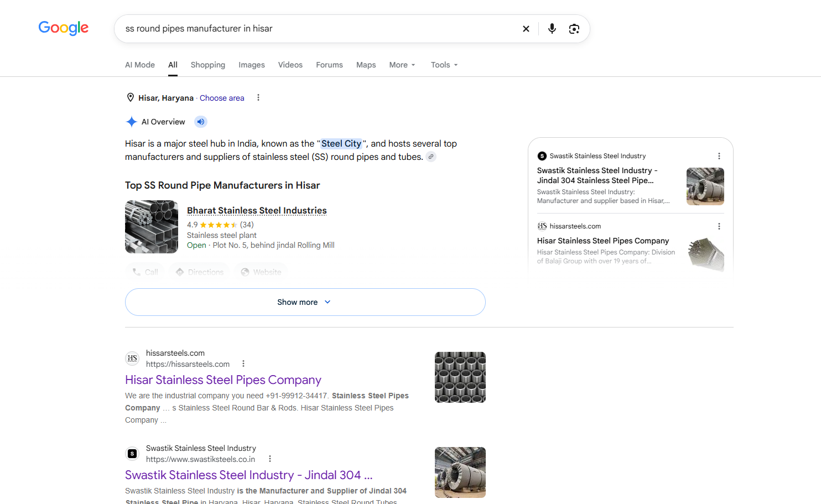Start voice search with the microphone icon

(552, 29)
